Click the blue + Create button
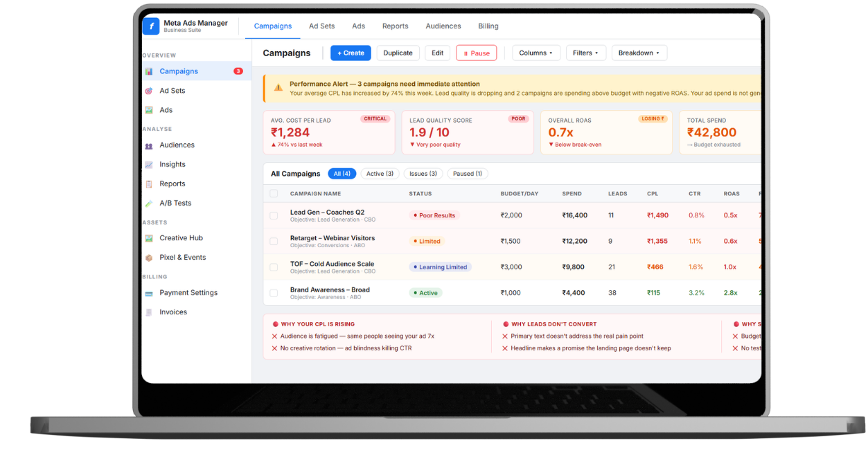This screenshot has width=868, height=457. tap(351, 53)
